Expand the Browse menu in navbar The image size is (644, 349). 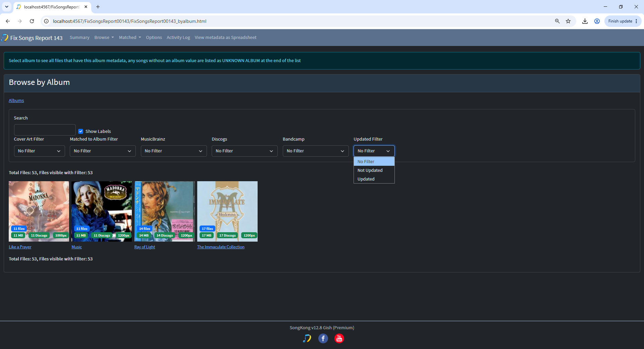click(x=104, y=38)
